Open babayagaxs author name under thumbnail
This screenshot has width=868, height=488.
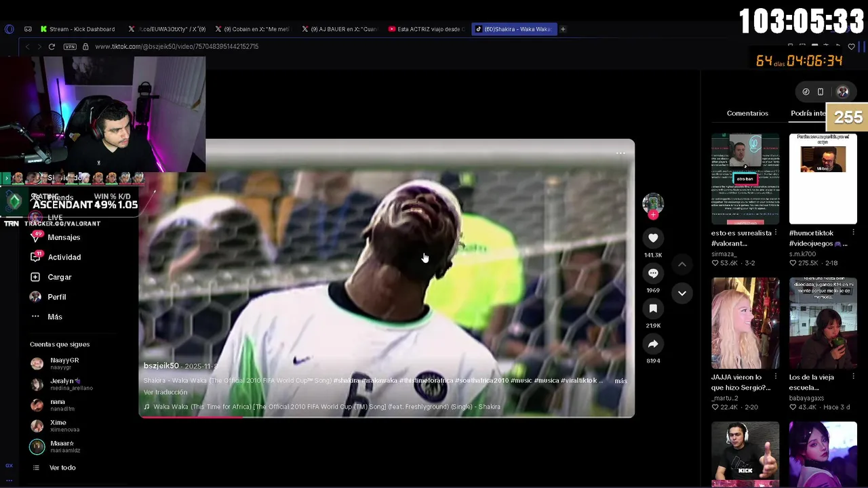806,399
